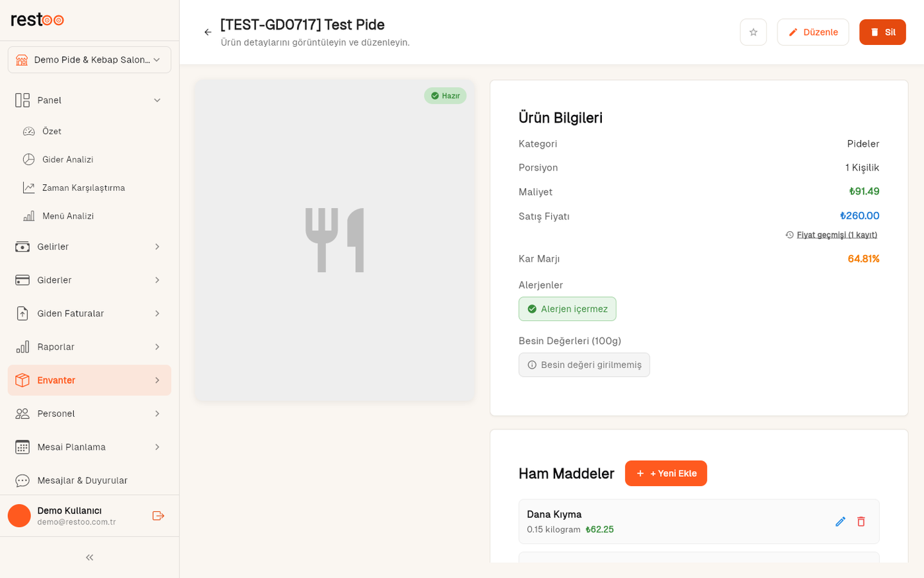Viewport: 924px width, 578px height.
Task: Delete Dana Kıyma ingredient with trash icon
Action: coord(861,522)
